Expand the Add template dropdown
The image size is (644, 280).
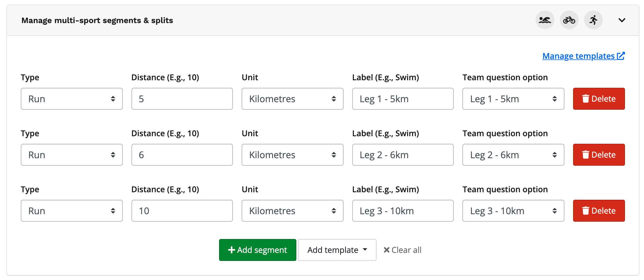337,250
